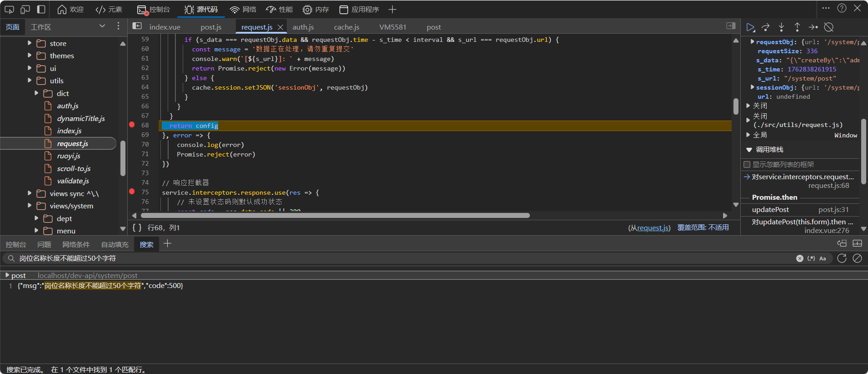Add a new DevTools tool tab
This screenshot has height=374, width=868.
point(393,9)
